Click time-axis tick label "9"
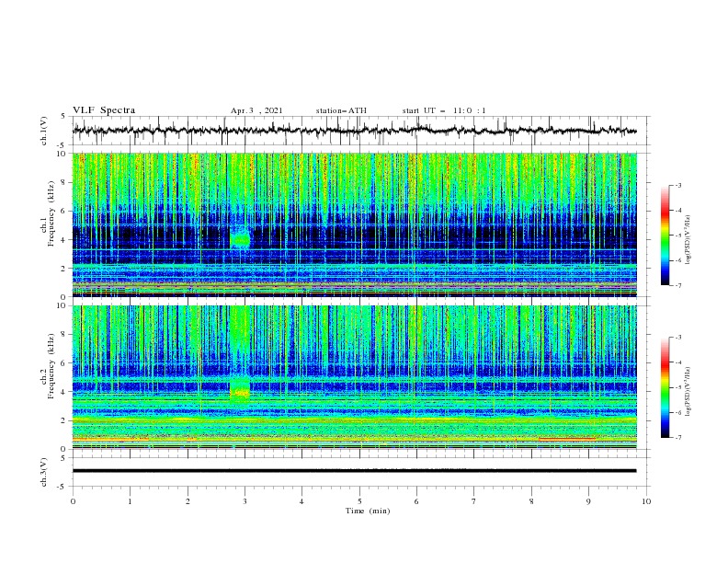 [x=588, y=501]
